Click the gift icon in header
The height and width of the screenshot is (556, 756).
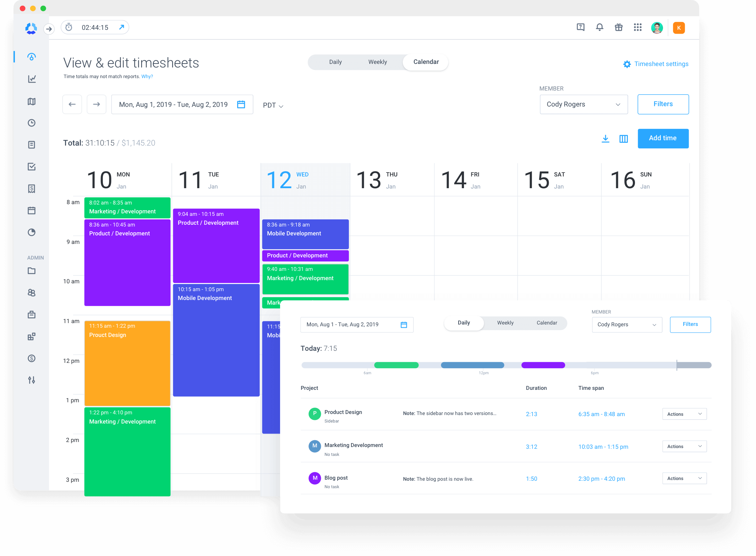pyautogui.click(x=619, y=27)
